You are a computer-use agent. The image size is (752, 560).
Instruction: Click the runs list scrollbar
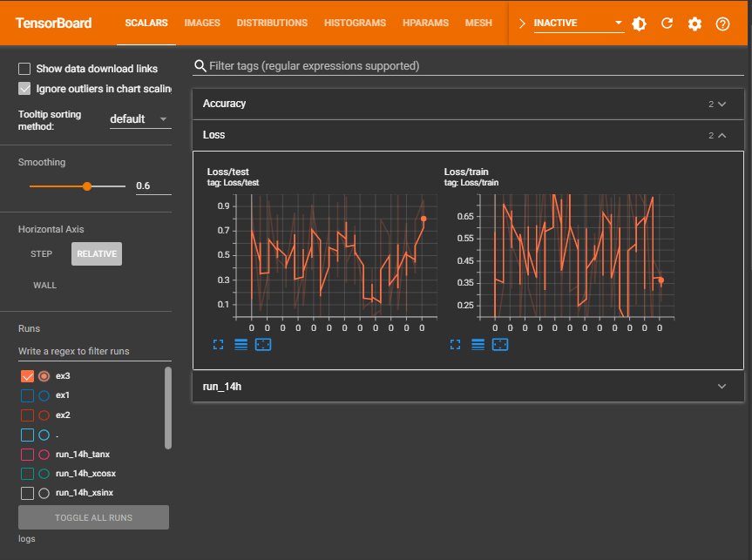[168, 408]
